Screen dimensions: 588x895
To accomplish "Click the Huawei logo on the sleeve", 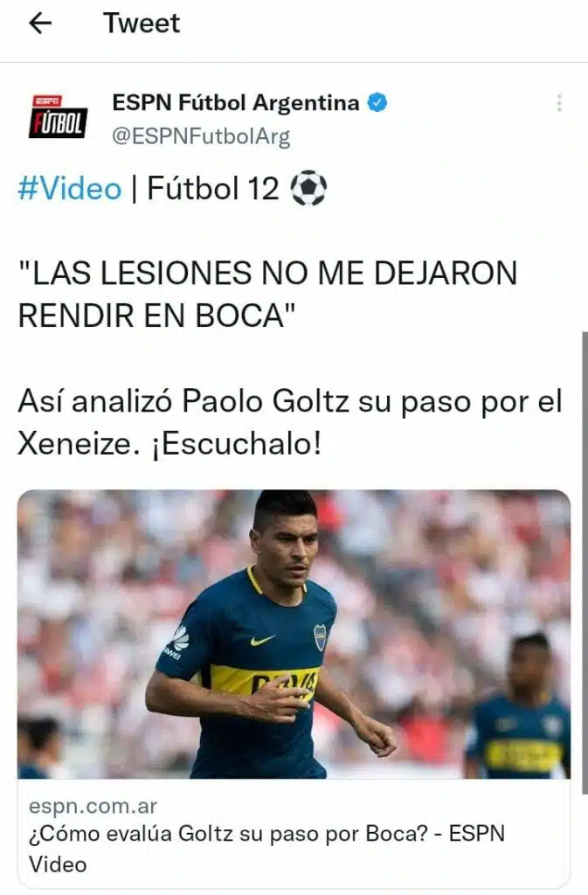I will pyautogui.click(x=179, y=641).
